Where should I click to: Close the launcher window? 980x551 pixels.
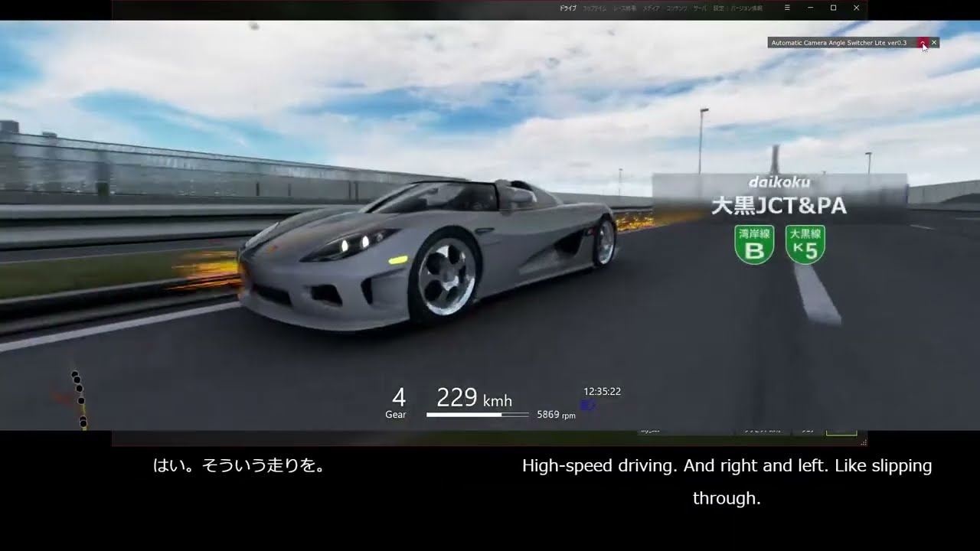(856, 8)
